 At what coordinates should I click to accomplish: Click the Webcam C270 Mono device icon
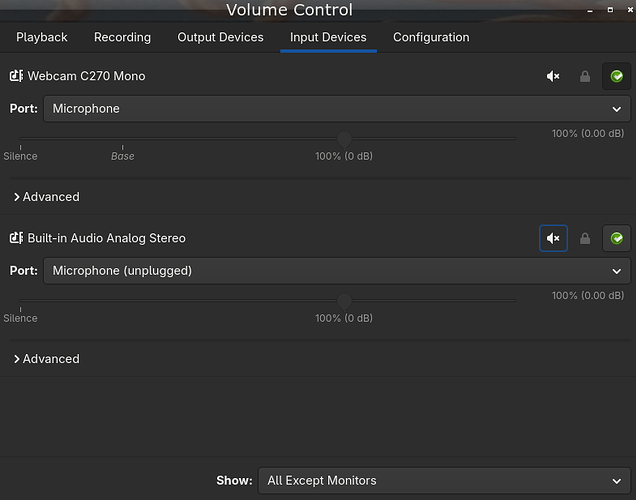16,76
